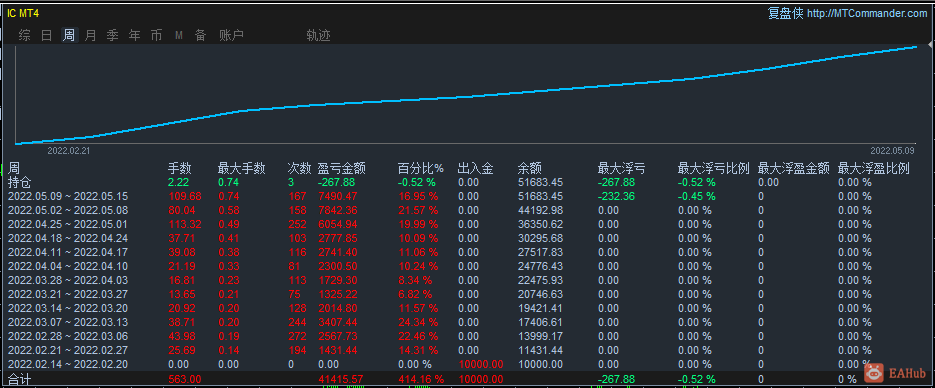Select the 周 weekly tab

click(x=69, y=35)
